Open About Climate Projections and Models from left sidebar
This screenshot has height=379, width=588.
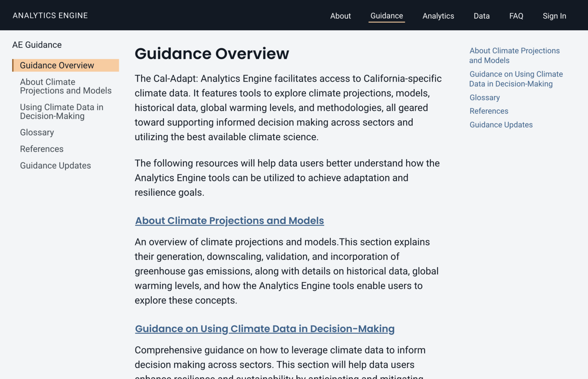coord(65,86)
